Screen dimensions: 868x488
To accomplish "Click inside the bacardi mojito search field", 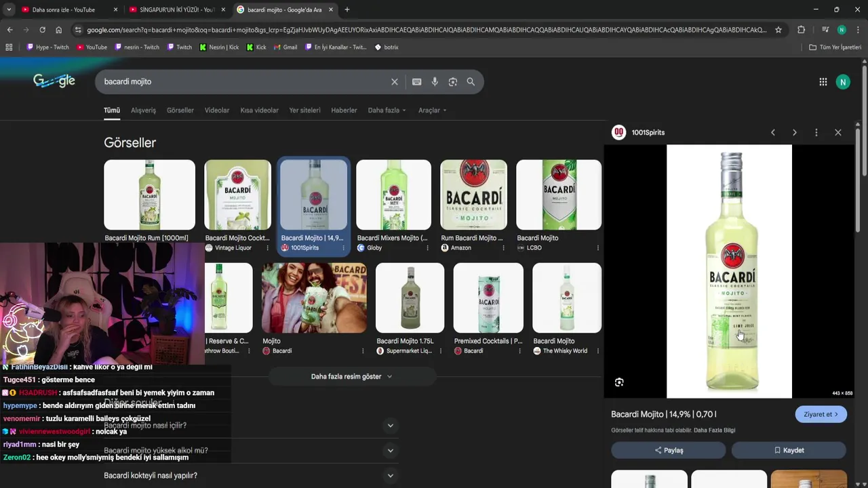I will [244, 82].
